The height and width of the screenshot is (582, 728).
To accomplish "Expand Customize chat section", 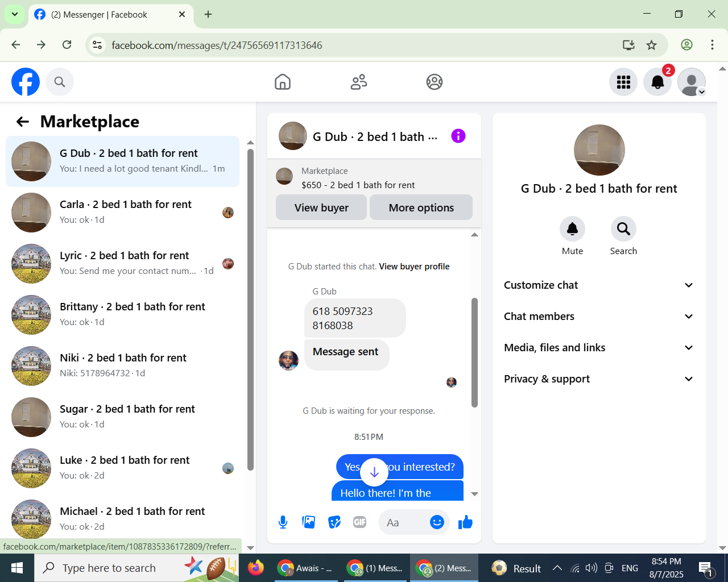I will [x=599, y=285].
